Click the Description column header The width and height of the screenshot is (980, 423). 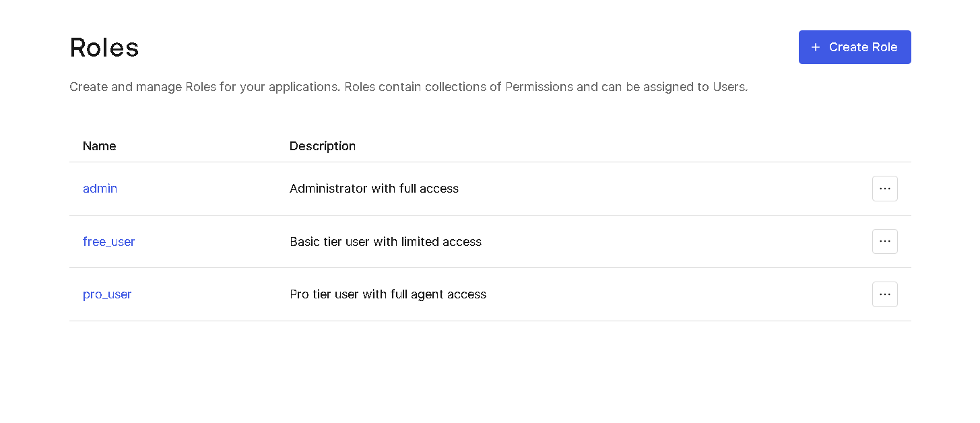[x=322, y=146]
